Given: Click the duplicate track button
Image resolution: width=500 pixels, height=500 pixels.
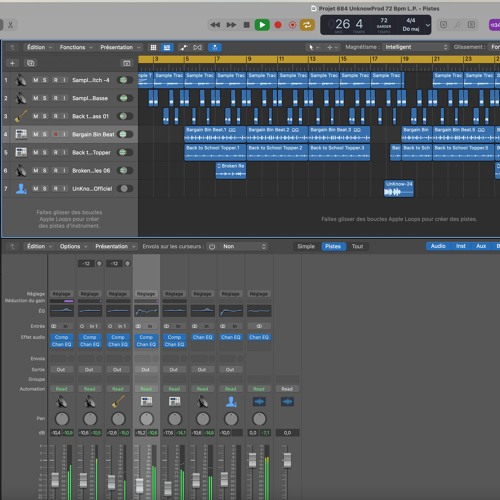Looking at the screenshot, I should (x=30, y=63).
